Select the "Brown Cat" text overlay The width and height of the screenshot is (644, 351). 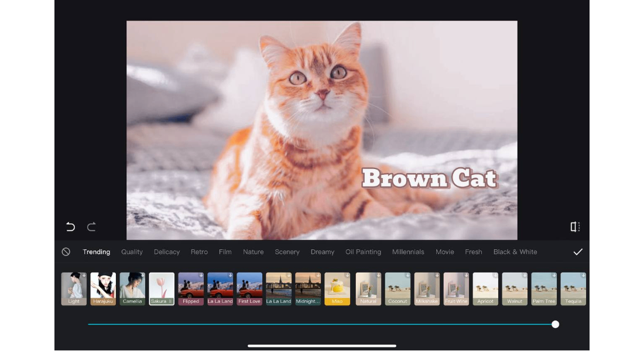coord(430,178)
